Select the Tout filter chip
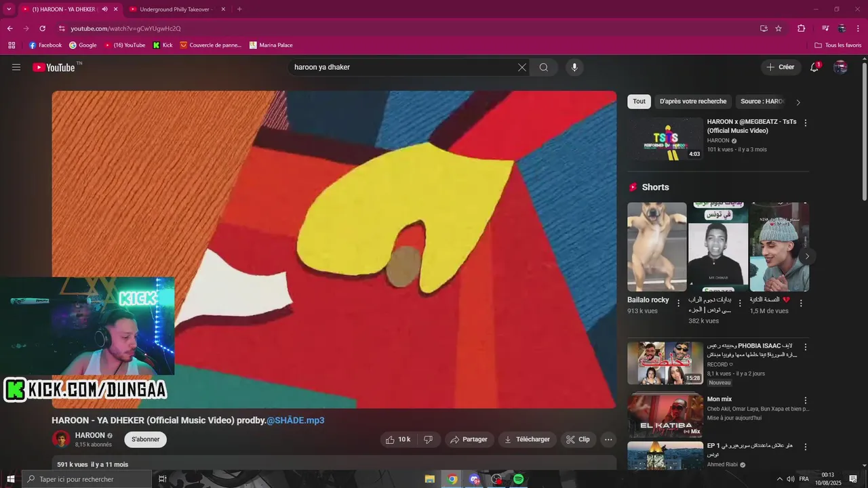 pyautogui.click(x=639, y=102)
